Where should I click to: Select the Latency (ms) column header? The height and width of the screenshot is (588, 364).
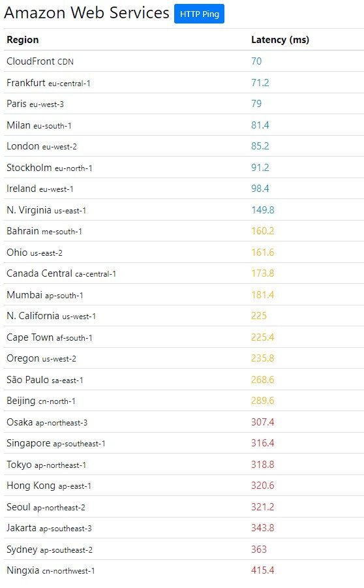coord(280,40)
